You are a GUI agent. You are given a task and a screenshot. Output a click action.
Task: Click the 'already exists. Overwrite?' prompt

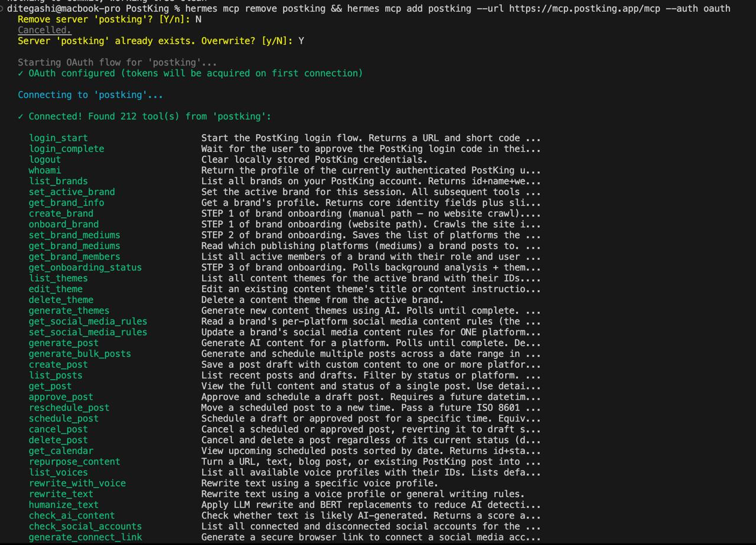tap(161, 41)
